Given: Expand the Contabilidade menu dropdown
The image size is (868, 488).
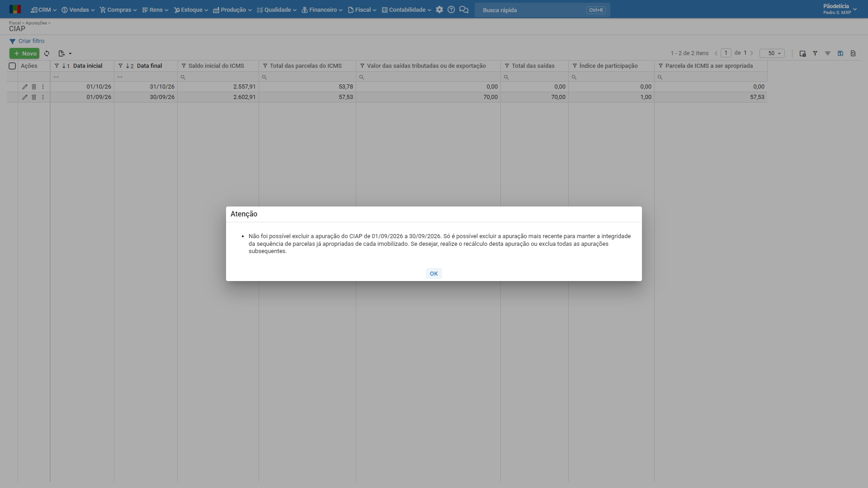Looking at the screenshot, I should (406, 9).
